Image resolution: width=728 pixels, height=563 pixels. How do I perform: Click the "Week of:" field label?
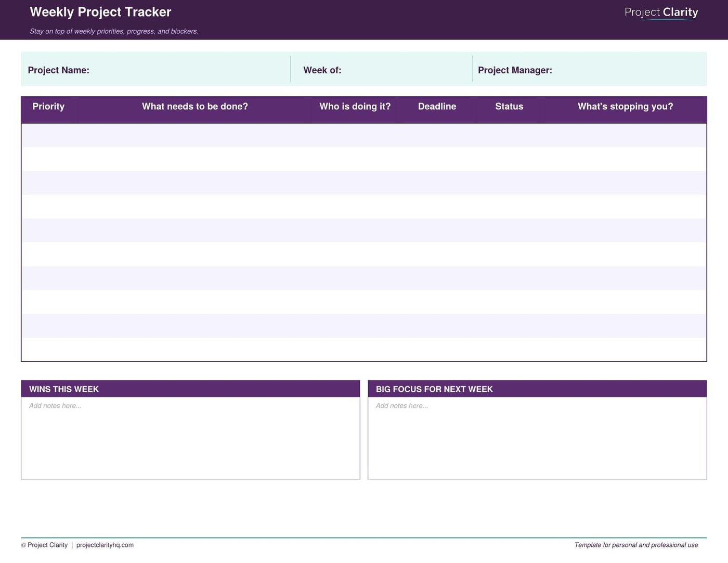click(x=322, y=70)
